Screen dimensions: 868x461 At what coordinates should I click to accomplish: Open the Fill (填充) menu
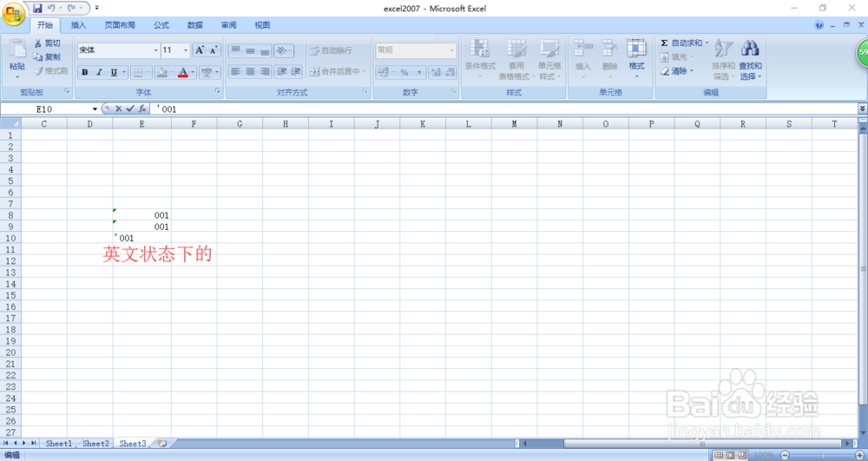677,57
